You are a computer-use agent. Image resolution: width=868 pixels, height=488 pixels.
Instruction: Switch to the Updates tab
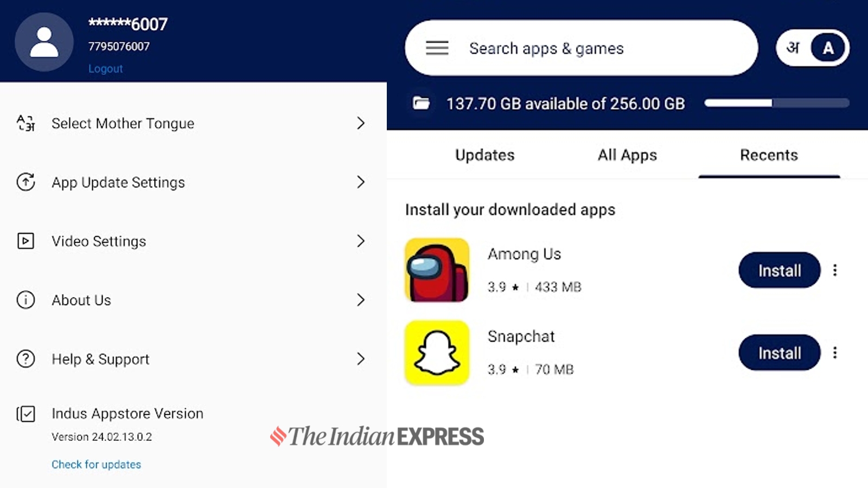tap(484, 155)
